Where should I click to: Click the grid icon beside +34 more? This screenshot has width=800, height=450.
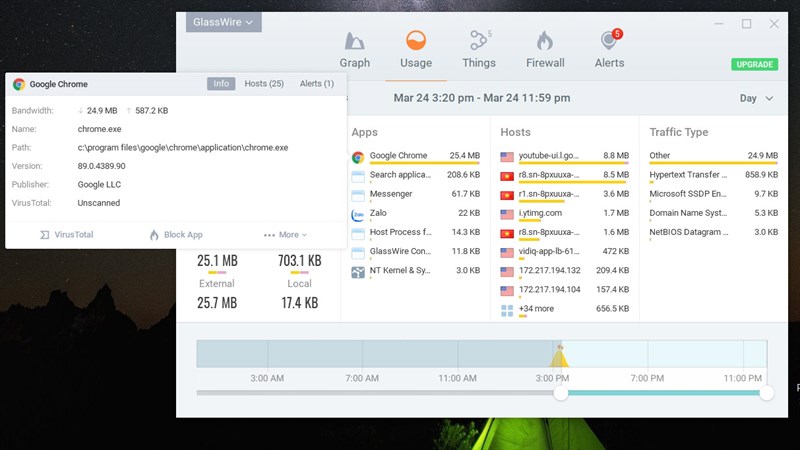pos(507,310)
